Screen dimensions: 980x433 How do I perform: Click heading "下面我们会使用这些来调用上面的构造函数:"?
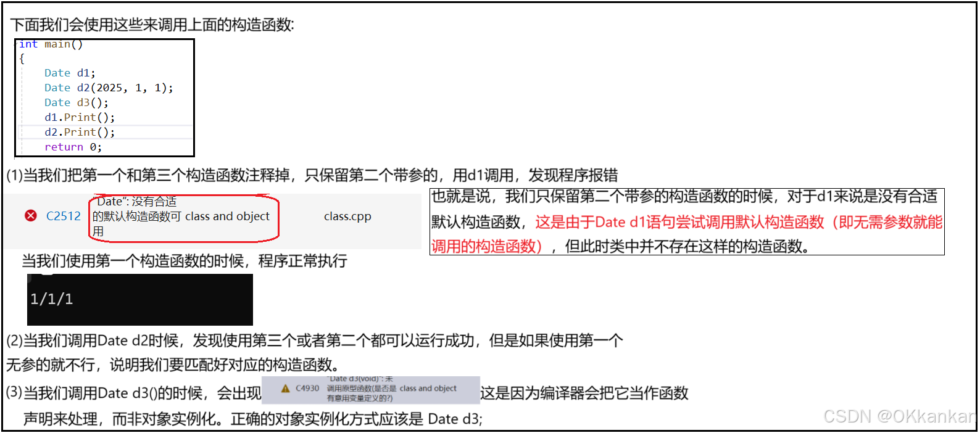click(x=152, y=25)
